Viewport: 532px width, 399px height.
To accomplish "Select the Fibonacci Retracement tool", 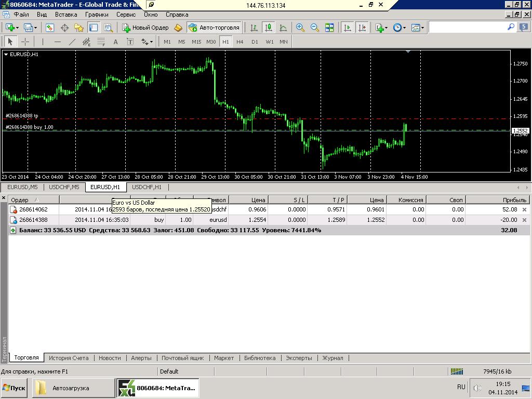I will click(101, 42).
